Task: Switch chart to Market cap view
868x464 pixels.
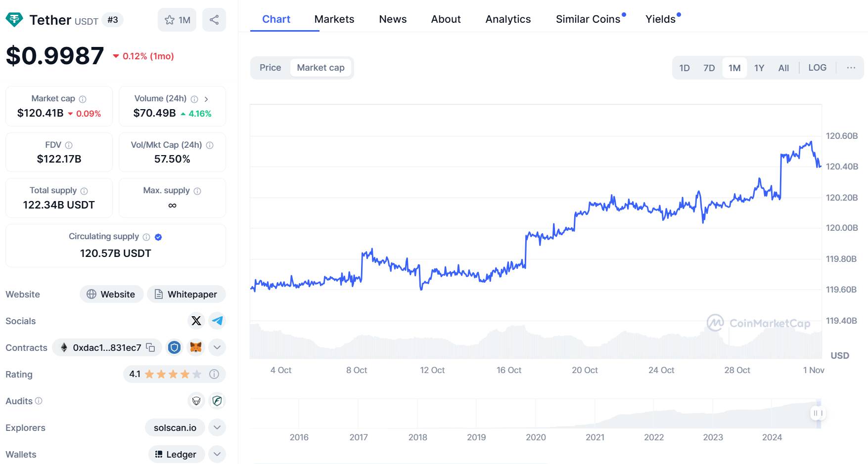Action: click(x=321, y=68)
